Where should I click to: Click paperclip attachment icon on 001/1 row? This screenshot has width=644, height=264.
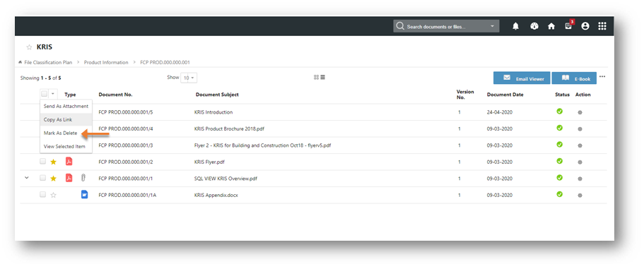point(83,178)
